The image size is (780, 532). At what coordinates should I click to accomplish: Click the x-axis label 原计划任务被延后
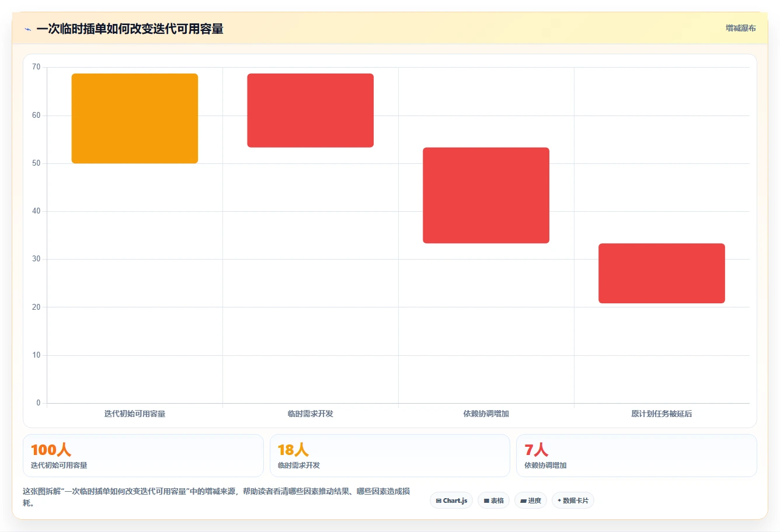pyautogui.click(x=661, y=414)
